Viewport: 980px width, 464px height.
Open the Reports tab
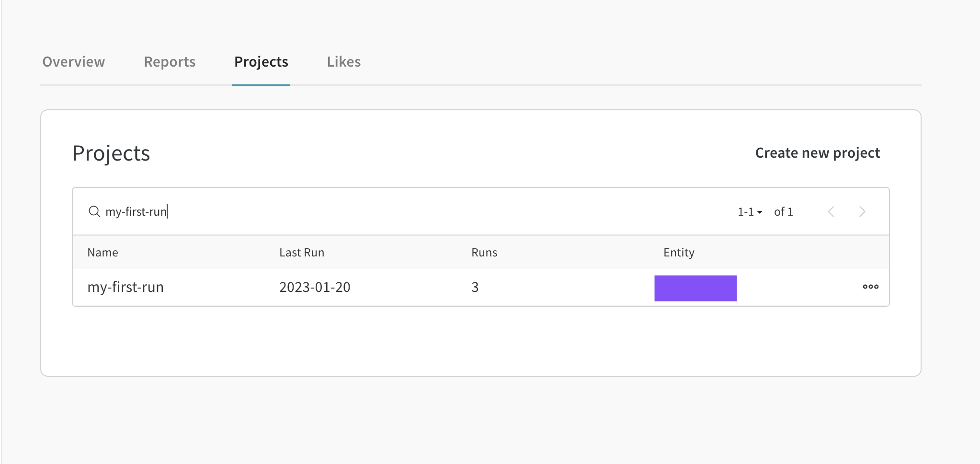coord(170,62)
